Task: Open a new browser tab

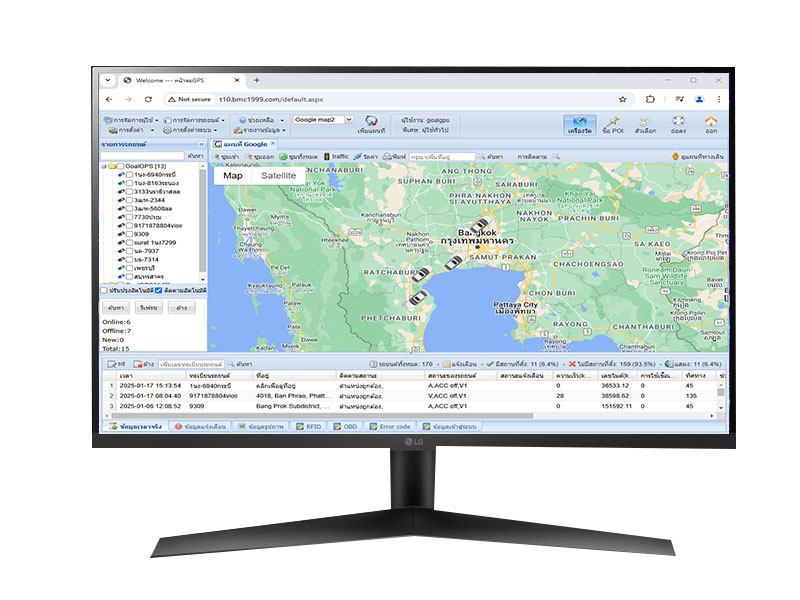Action: coord(257,81)
